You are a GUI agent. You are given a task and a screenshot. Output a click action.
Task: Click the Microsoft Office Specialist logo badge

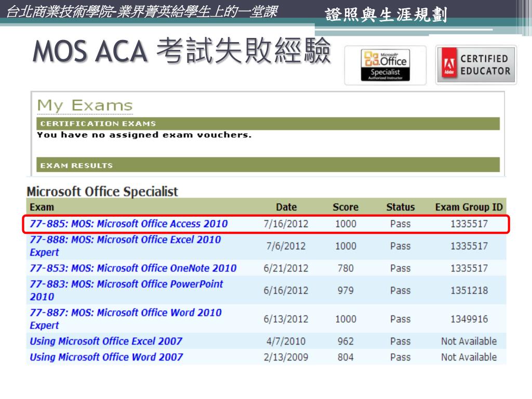point(385,65)
